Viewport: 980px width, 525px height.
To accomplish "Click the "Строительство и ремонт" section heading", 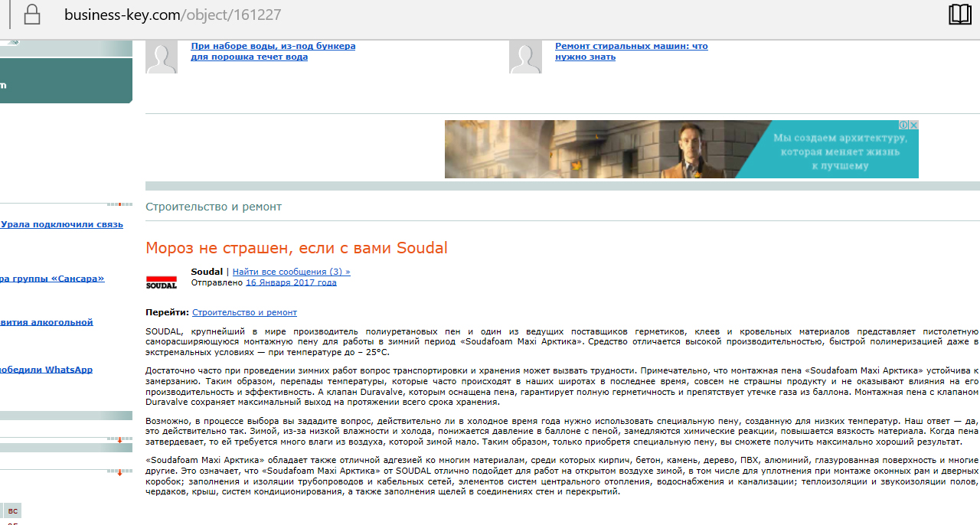I will 214,207.
